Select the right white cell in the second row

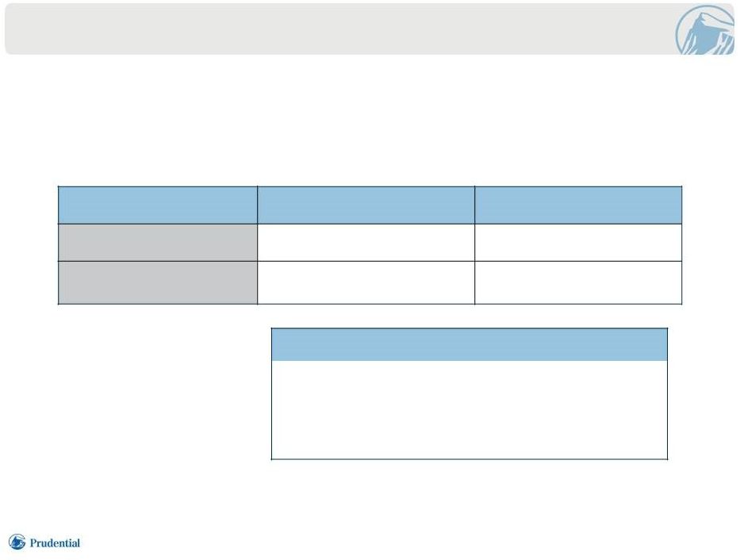(578, 282)
